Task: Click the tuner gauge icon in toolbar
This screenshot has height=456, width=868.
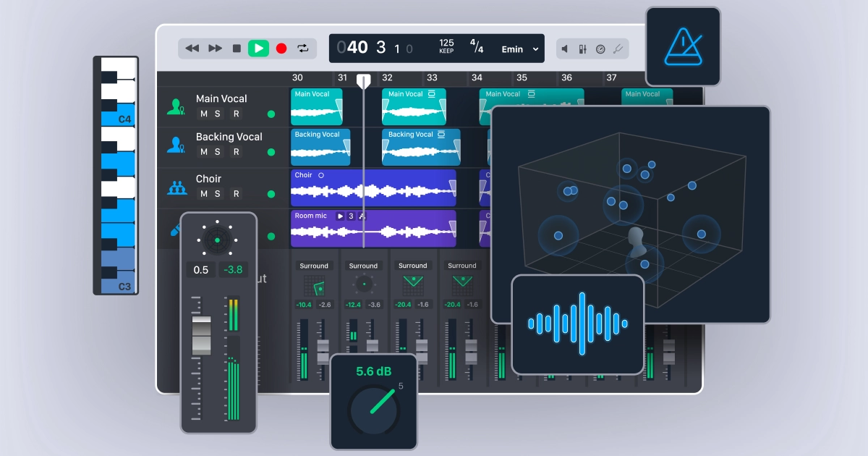Action: tap(600, 49)
